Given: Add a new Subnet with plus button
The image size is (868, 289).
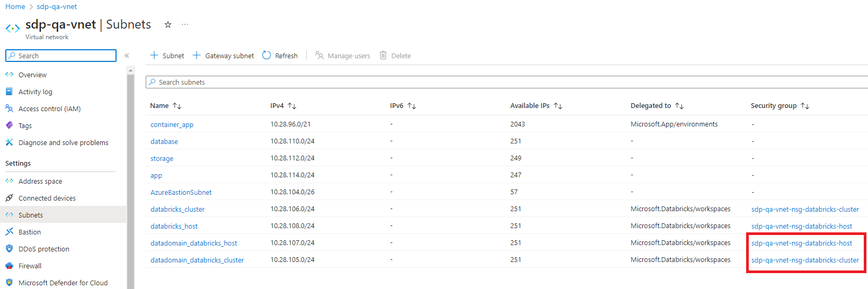Looking at the screenshot, I should tap(167, 56).
